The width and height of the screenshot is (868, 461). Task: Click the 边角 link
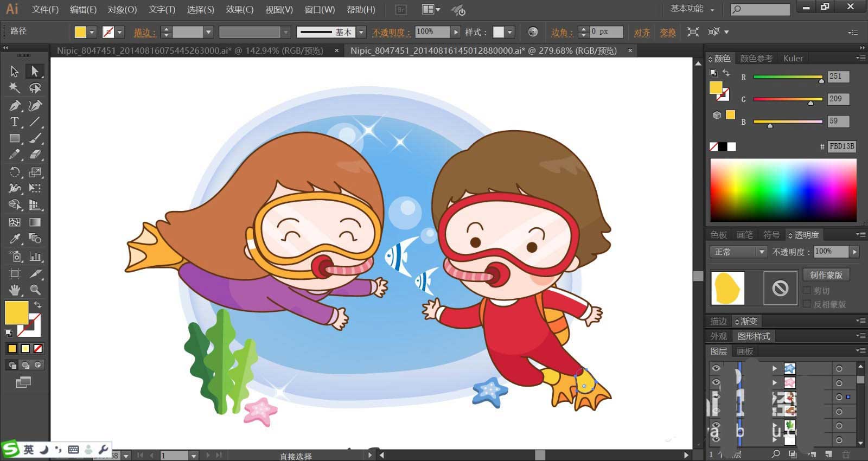click(562, 33)
